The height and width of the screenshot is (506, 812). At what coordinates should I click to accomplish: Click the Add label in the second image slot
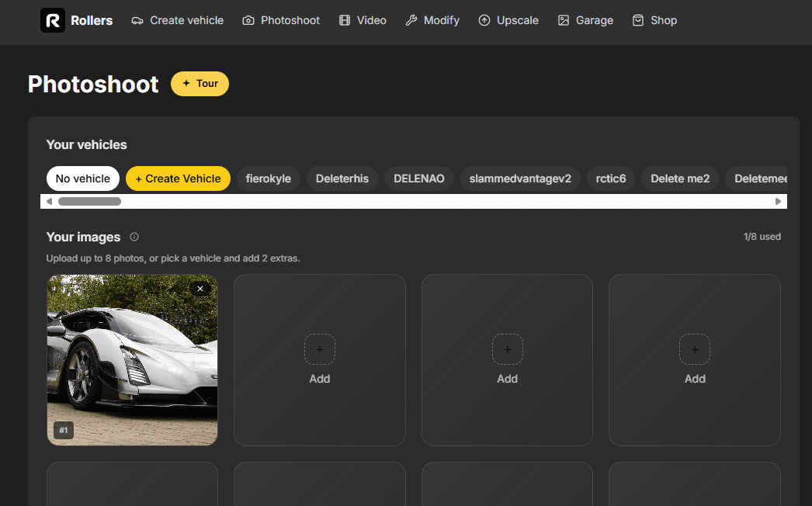[320, 379]
